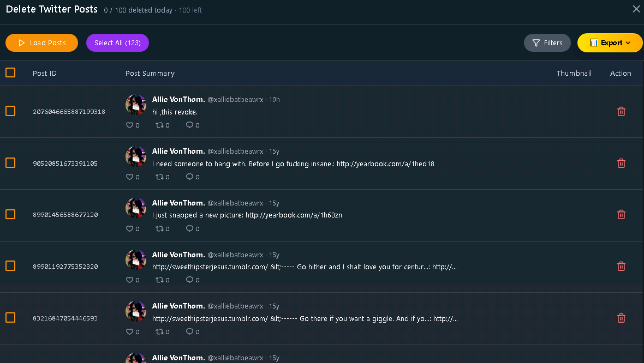Screen dimensions: 644x363
Task: Click retweet icon on the yearbook hang-with post
Action: tap(159, 177)
